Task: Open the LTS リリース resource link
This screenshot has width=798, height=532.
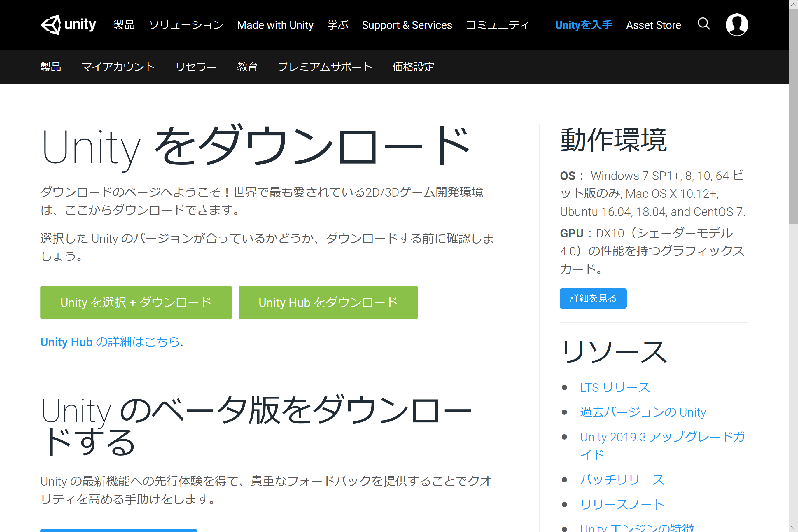Action: [615, 387]
